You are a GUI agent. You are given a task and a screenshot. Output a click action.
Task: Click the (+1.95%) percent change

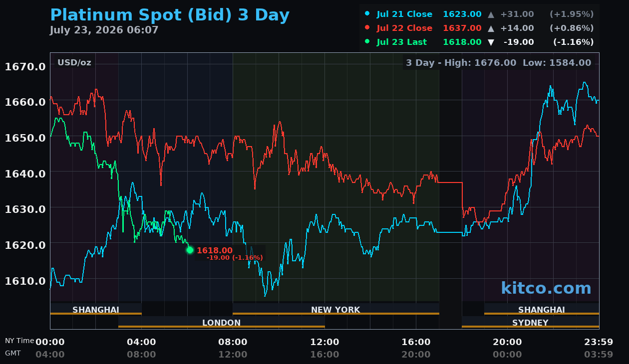pos(572,14)
